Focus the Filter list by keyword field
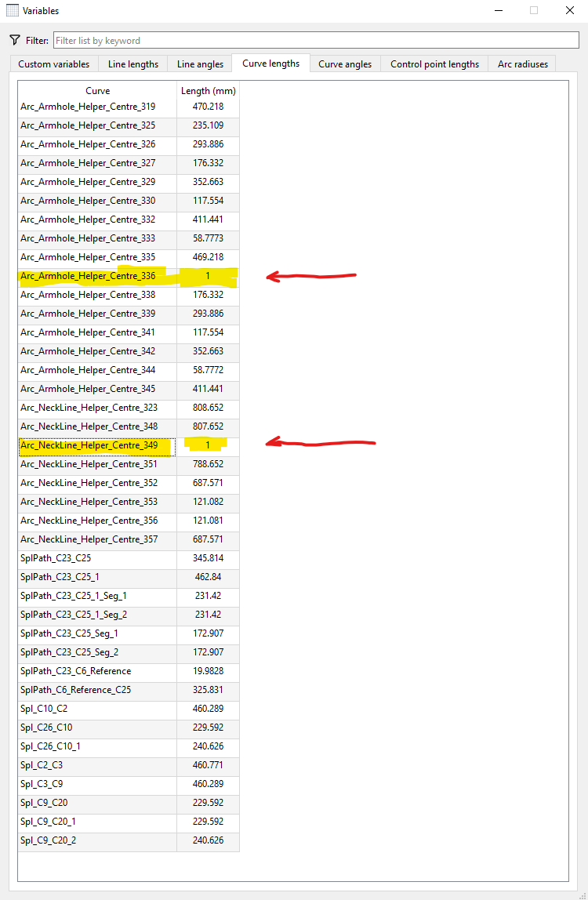The image size is (588, 900). point(317,40)
